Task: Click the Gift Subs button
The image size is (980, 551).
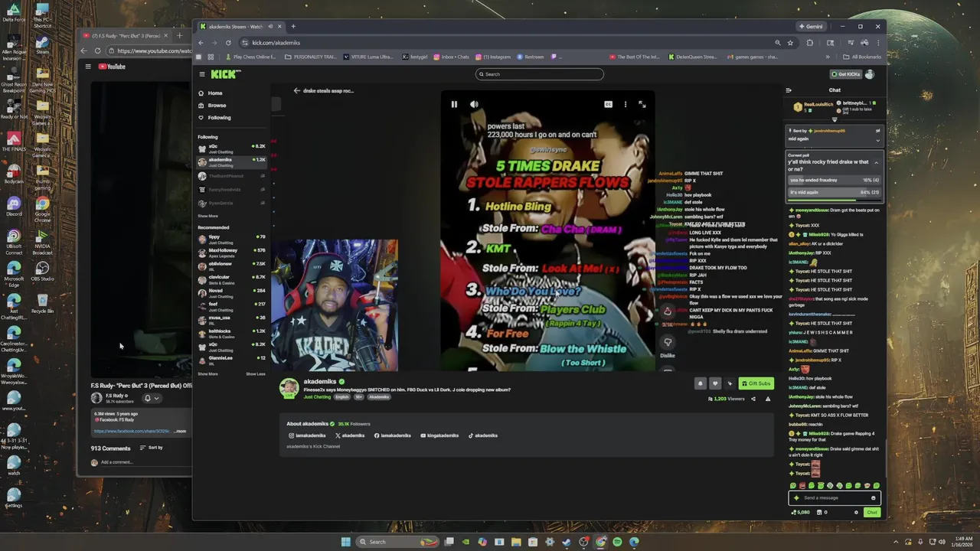Action: point(756,383)
